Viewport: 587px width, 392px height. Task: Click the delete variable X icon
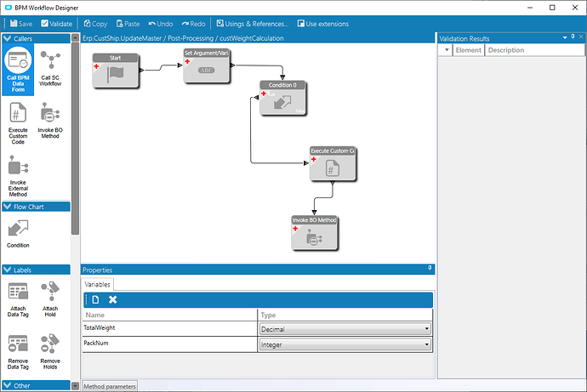(112, 299)
